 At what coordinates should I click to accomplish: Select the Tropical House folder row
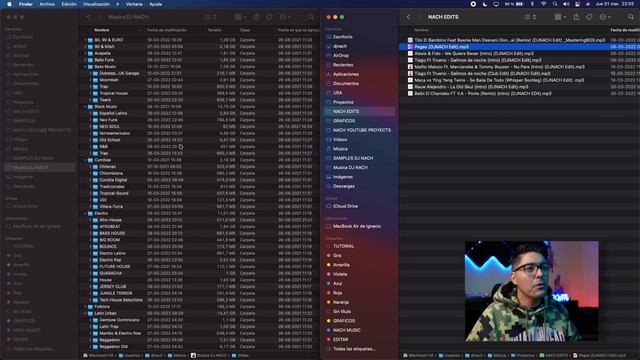tap(200, 93)
